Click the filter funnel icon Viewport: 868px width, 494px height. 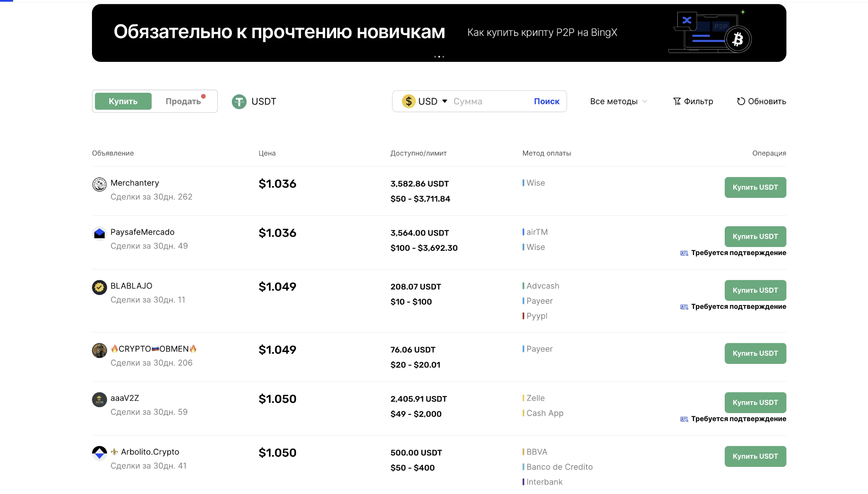coord(677,101)
